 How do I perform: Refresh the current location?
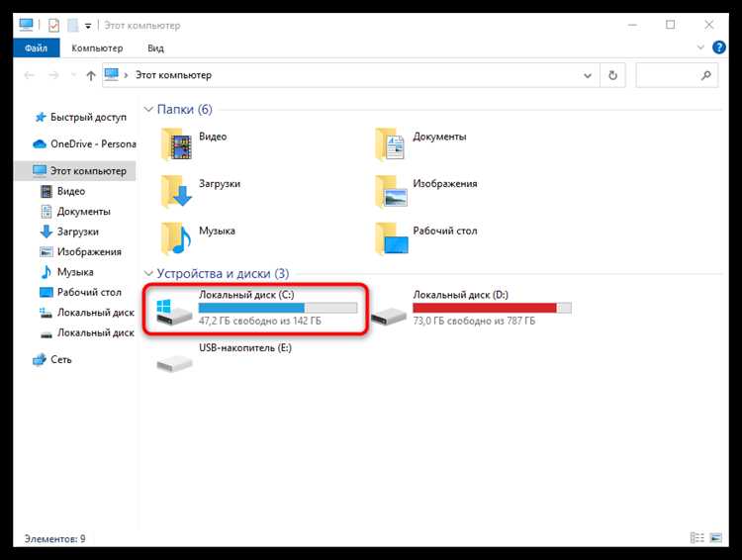pyautogui.click(x=612, y=75)
